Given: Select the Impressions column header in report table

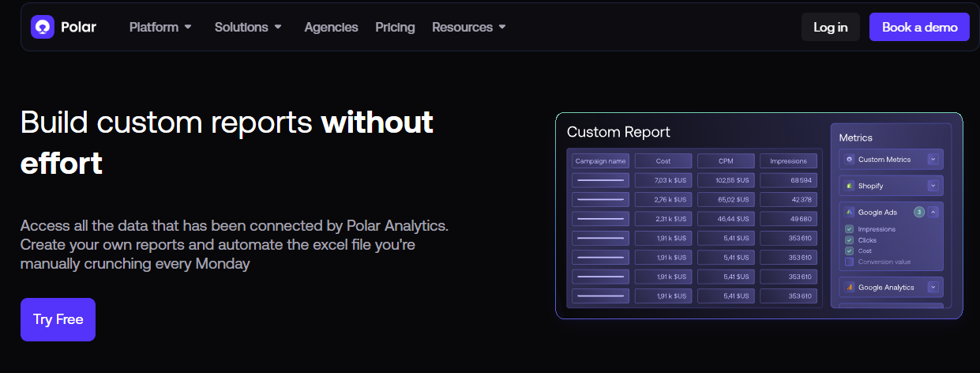Looking at the screenshot, I should pyautogui.click(x=788, y=160).
